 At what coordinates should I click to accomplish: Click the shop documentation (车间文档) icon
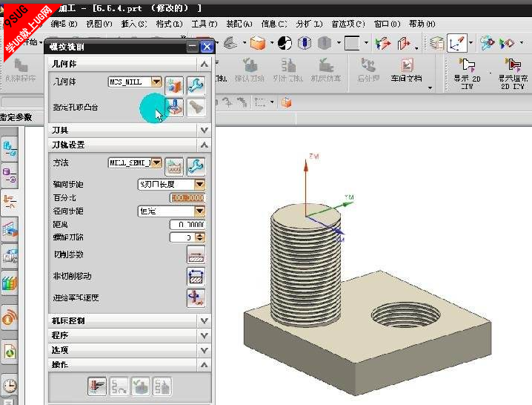(407, 70)
